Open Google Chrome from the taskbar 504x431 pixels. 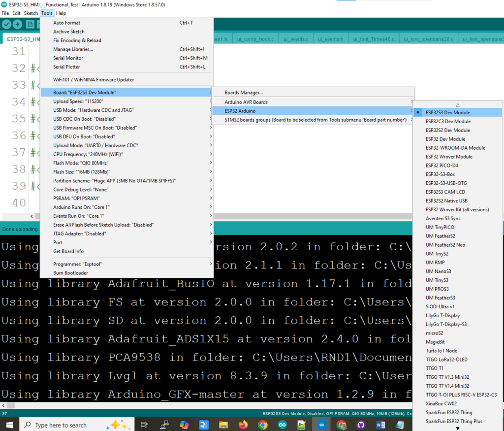pos(263,425)
